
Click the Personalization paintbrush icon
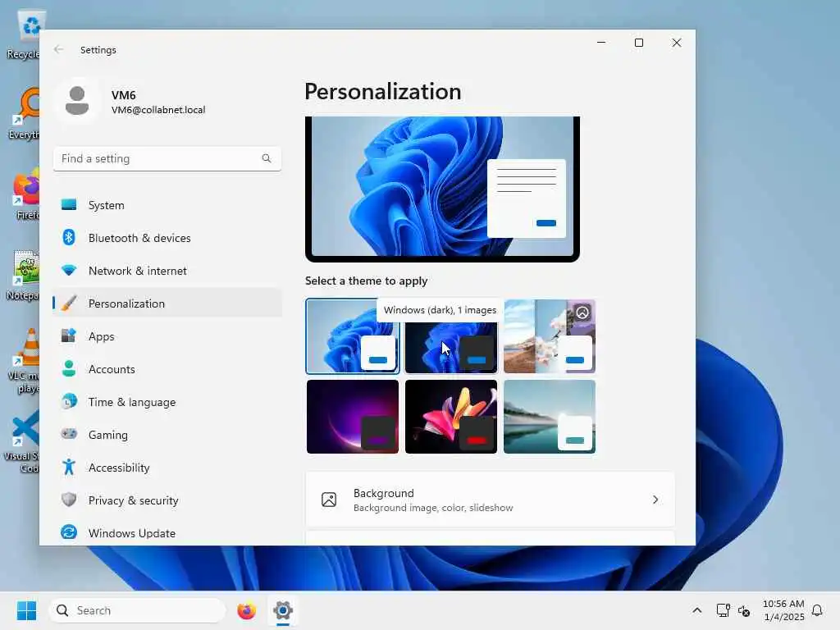pos(69,304)
